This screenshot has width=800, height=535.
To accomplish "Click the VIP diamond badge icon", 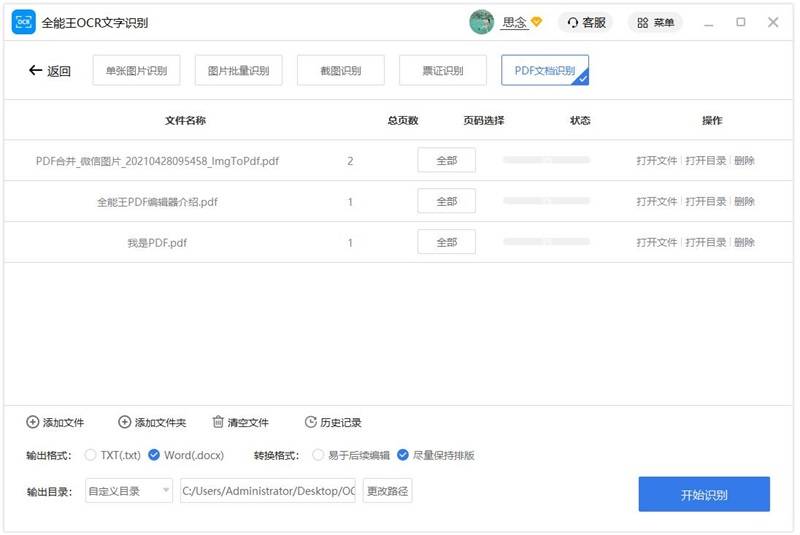I will pyautogui.click(x=536, y=21).
